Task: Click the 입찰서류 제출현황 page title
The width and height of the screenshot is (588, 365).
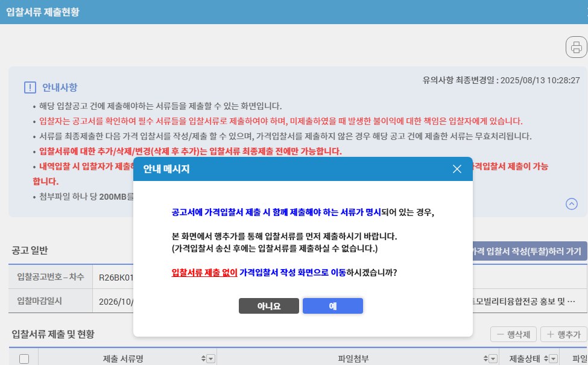Action: pyautogui.click(x=43, y=11)
